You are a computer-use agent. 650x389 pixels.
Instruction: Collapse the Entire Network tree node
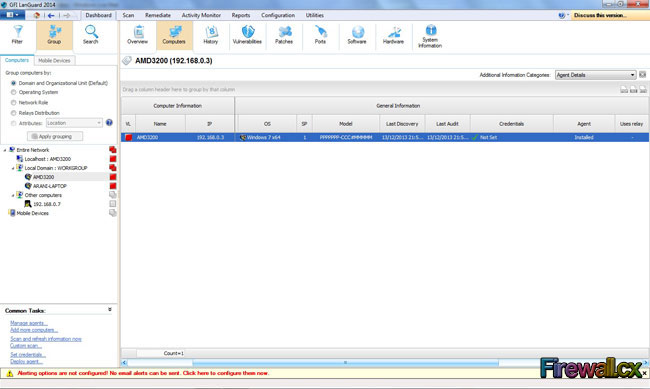[x=5, y=150]
